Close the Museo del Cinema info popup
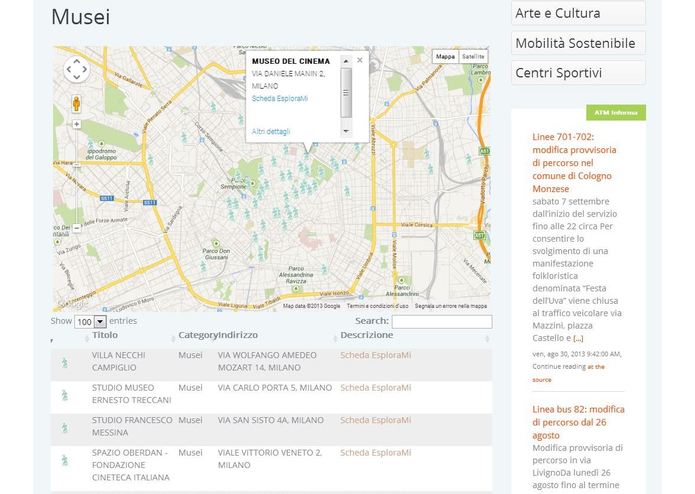The image size is (695, 494). 360,60
